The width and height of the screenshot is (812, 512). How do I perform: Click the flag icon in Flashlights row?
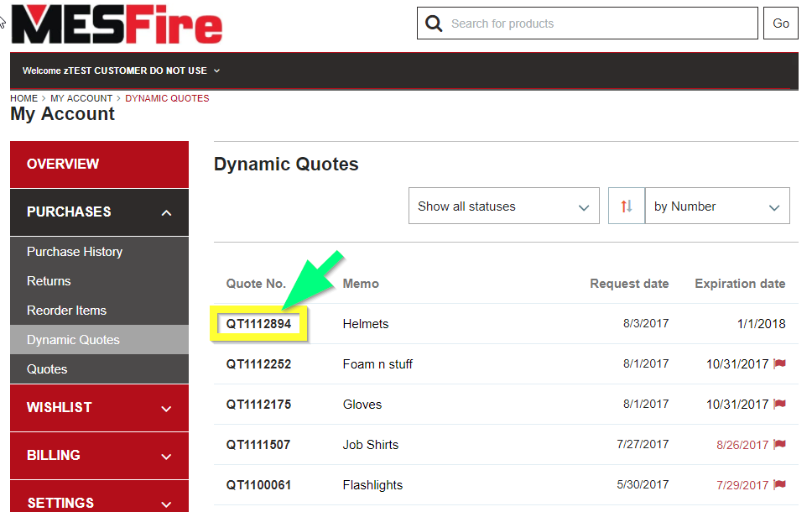click(779, 484)
